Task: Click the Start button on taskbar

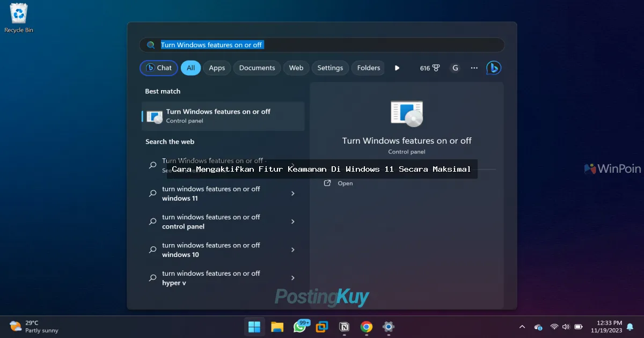Action: pyautogui.click(x=254, y=327)
